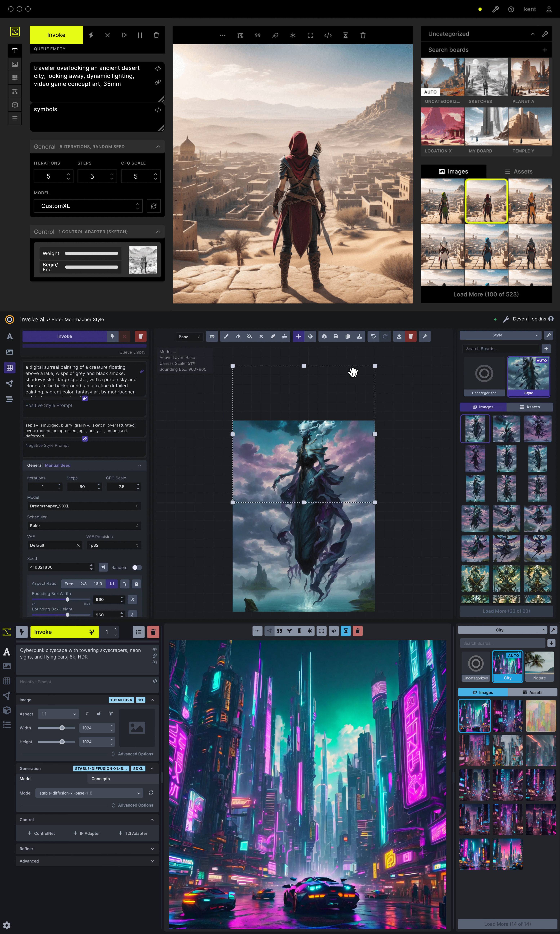Click the undo icon in middle canvas toolbar

pyautogui.click(x=373, y=336)
